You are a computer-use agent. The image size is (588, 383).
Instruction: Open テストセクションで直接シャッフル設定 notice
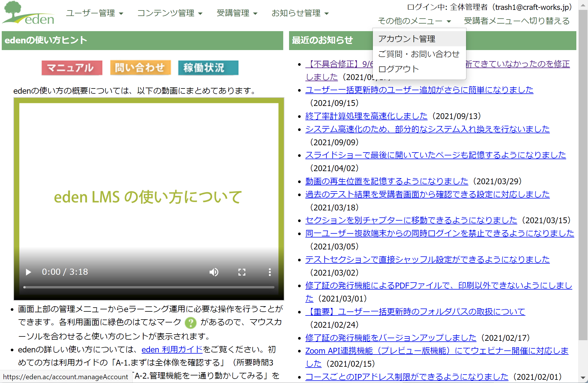[x=427, y=260]
